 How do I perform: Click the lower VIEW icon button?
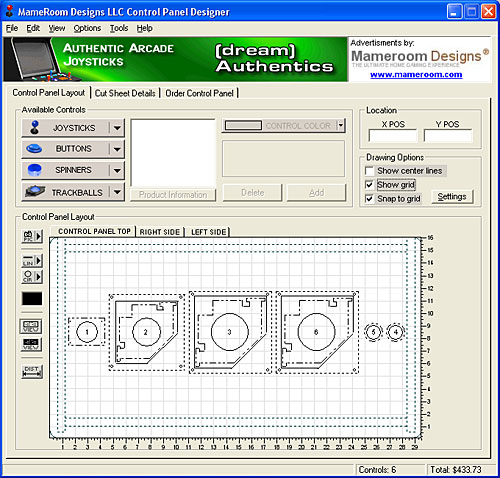31,344
